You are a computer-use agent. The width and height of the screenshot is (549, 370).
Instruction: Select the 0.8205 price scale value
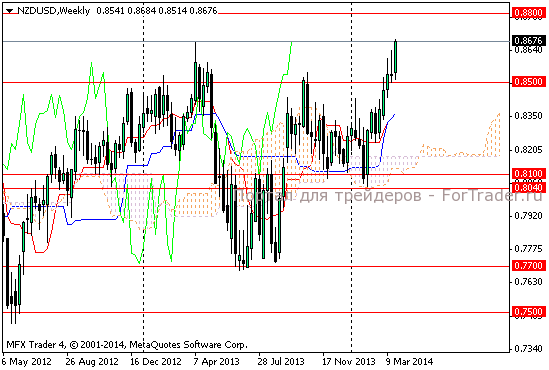coord(528,150)
